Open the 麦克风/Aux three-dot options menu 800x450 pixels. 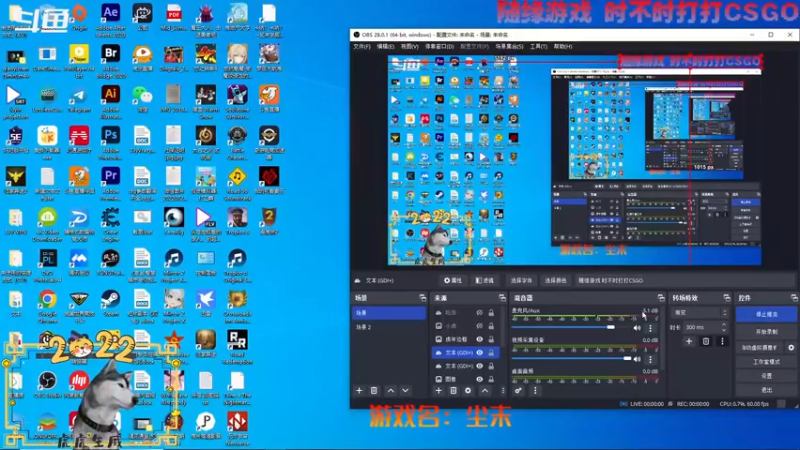651,328
